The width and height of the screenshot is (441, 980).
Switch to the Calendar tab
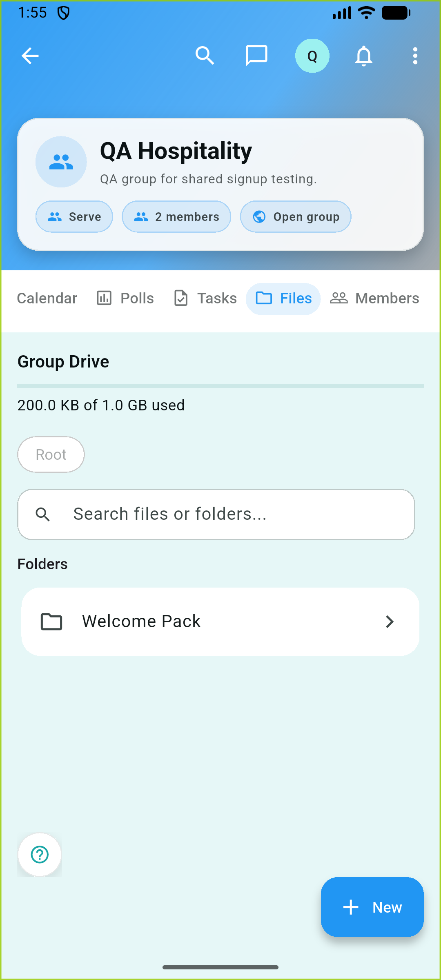pyautogui.click(x=47, y=298)
